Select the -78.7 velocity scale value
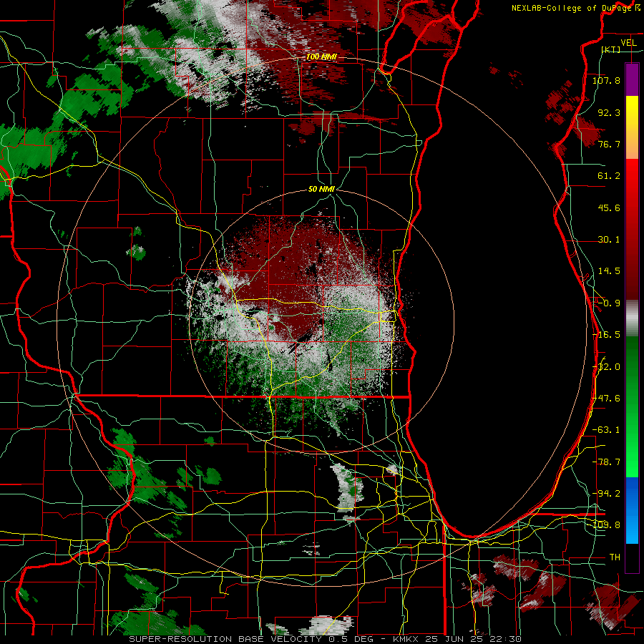The image size is (644, 644). pos(606,462)
